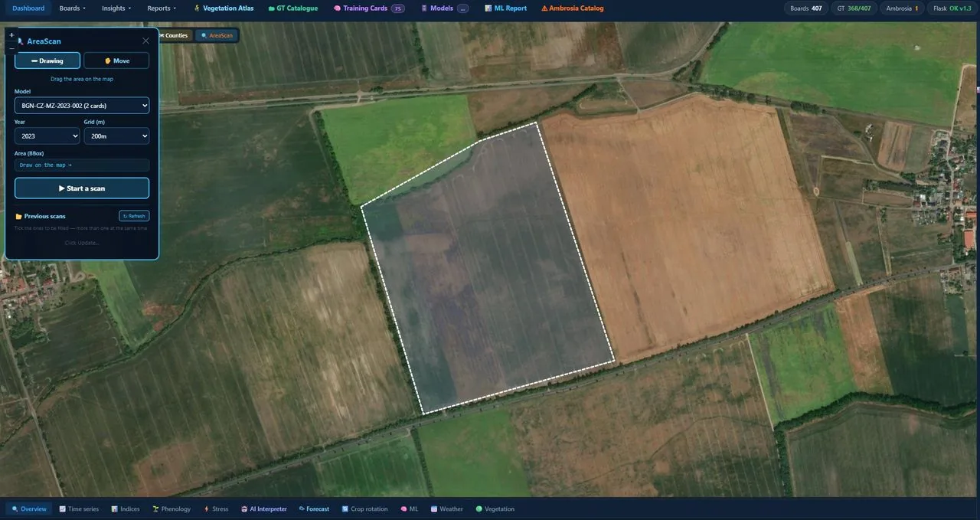The height and width of the screenshot is (520, 980).
Task: Zoom in the map with plus button
Action: click(x=11, y=35)
